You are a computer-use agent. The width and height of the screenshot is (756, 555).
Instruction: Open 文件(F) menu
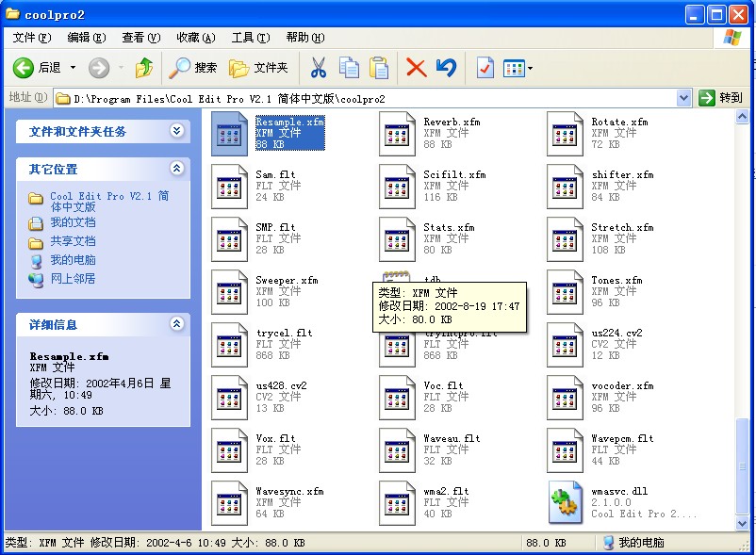[x=32, y=38]
